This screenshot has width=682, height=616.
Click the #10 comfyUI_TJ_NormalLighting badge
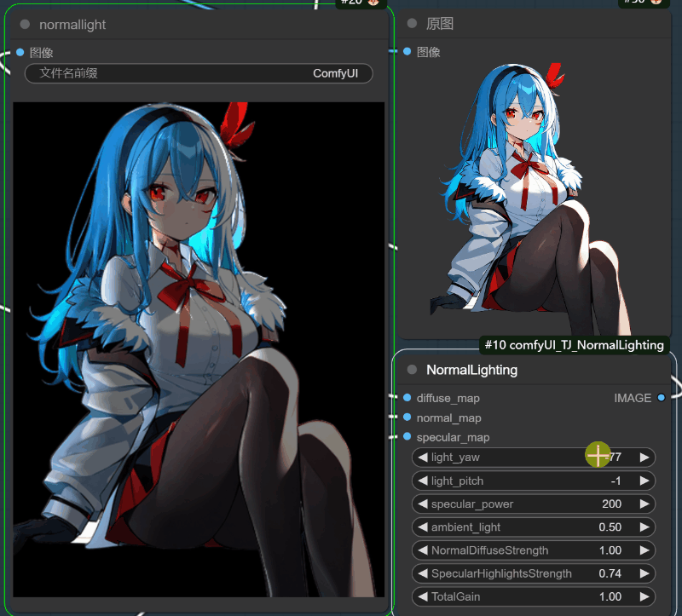point(574,345)
